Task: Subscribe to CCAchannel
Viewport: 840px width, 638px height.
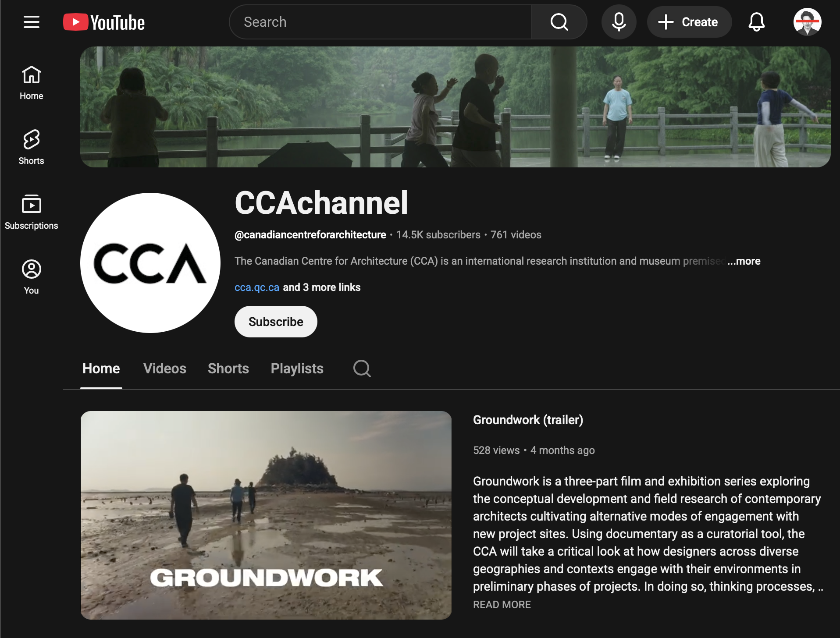Action: coord(276,322)
